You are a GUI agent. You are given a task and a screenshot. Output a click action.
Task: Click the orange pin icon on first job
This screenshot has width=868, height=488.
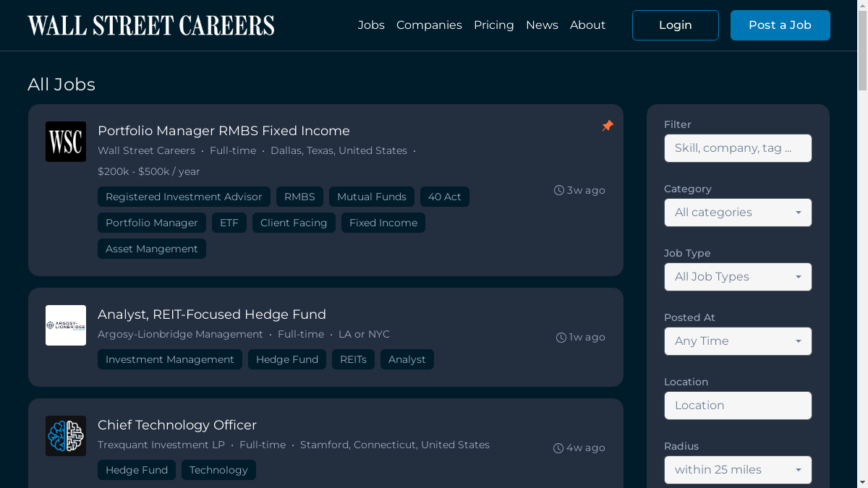608,126
